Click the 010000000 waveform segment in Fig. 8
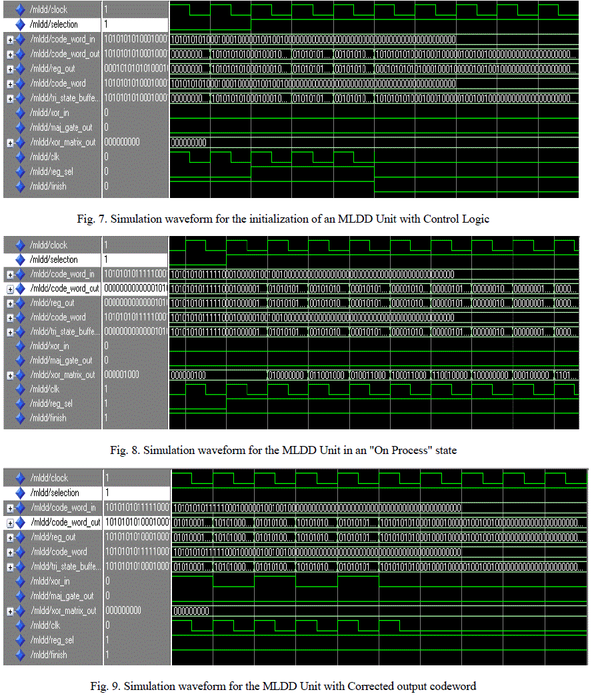 point(286,375)
